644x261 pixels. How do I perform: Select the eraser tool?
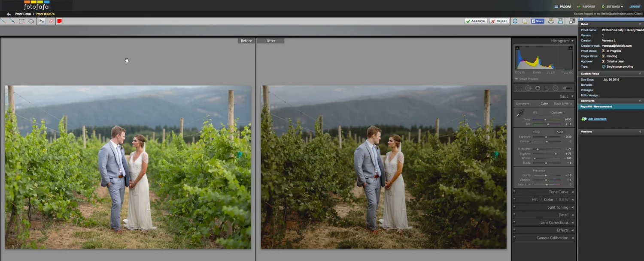(x=51, y=21)
